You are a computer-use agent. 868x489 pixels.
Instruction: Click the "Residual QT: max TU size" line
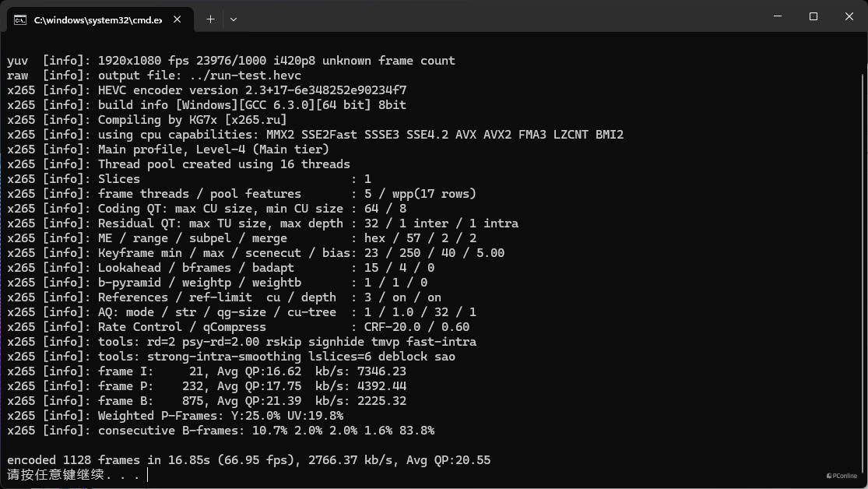click(x=262, y=223)
